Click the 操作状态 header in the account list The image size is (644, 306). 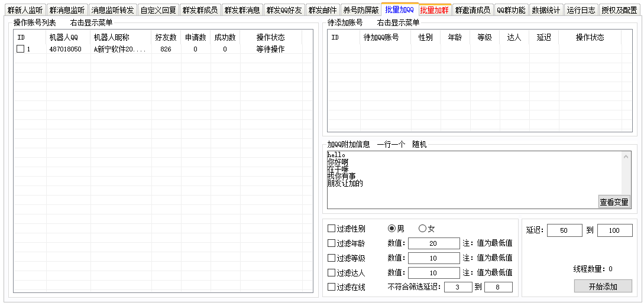(271, 38)
